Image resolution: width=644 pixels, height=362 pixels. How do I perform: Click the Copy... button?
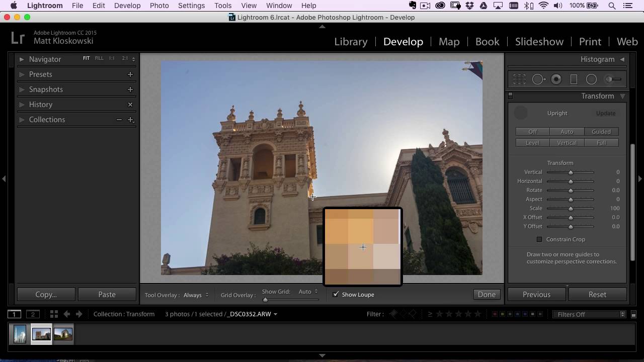(x=46, y=295)
